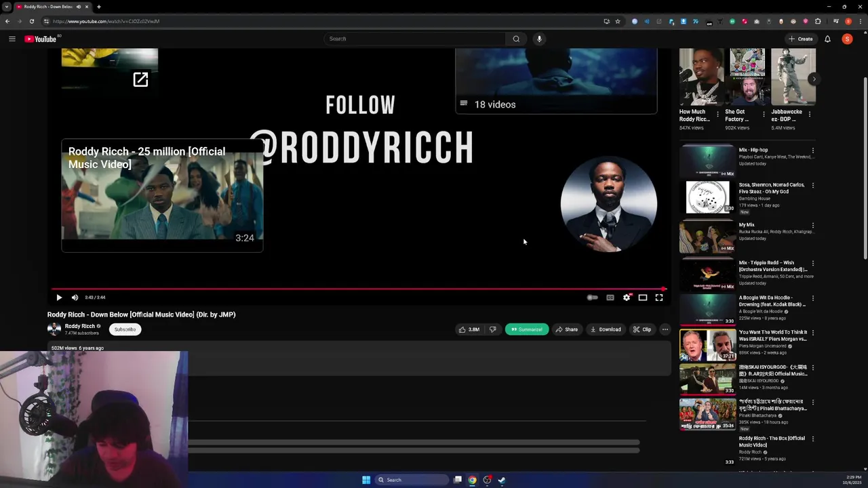Switch to theater mode
This screenshot has width=868, height=488.
pyautogui.click(x=643, y=298)
